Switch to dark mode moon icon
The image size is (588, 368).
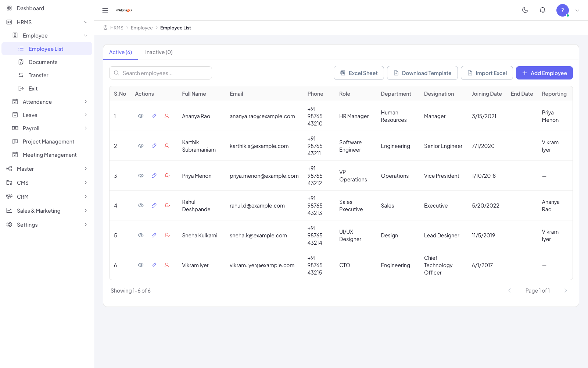click(x=525, y=10)
